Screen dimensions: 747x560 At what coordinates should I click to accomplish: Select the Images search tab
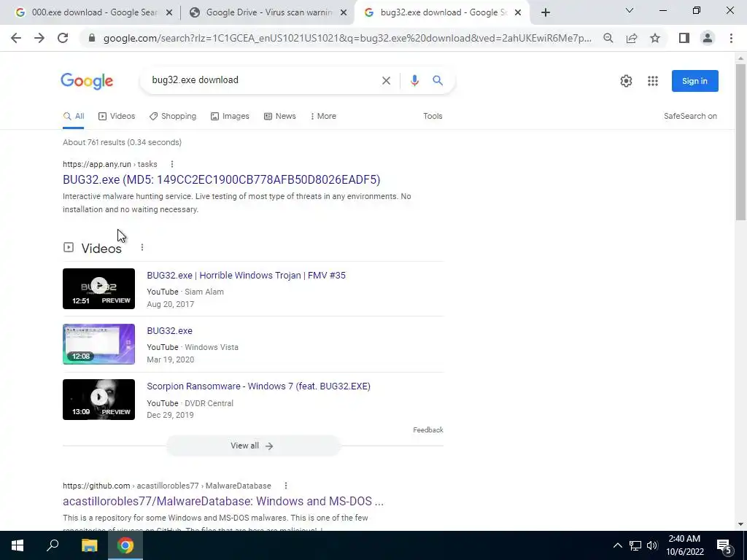point(230,116)
